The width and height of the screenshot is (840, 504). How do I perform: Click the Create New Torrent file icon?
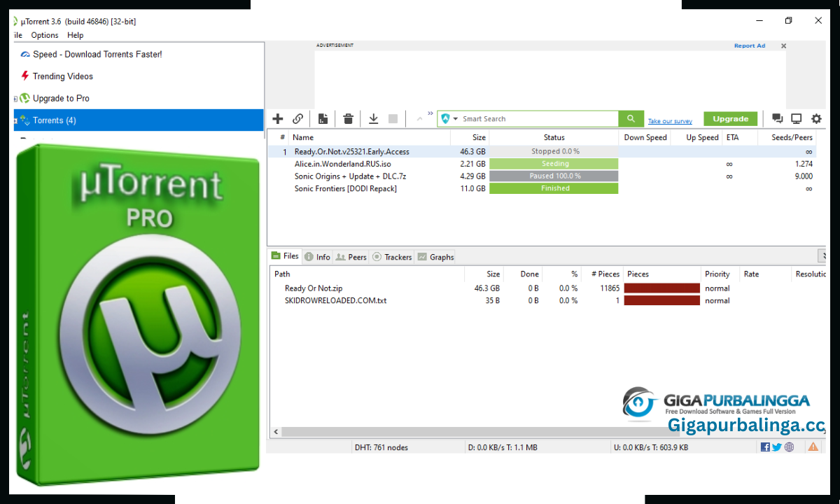[x=323, y=119]
